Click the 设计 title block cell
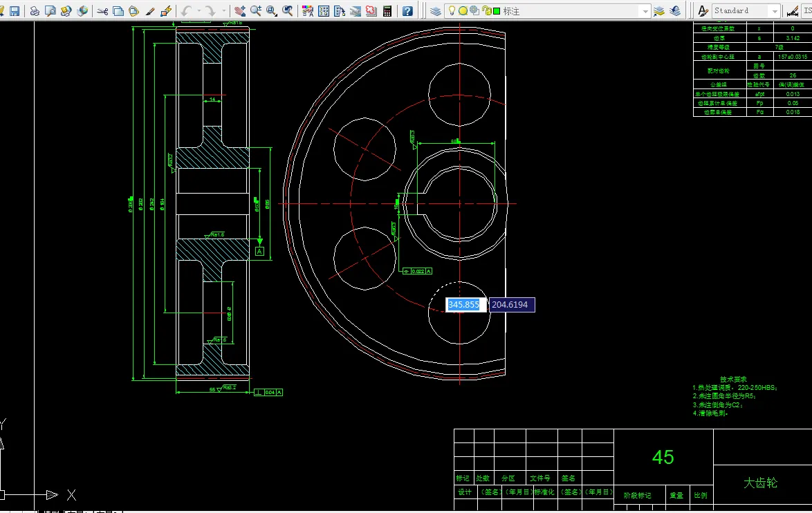Image resolution: width=812 pixels, height=513 pixels. pyautogui.click(x=465, y=492)
